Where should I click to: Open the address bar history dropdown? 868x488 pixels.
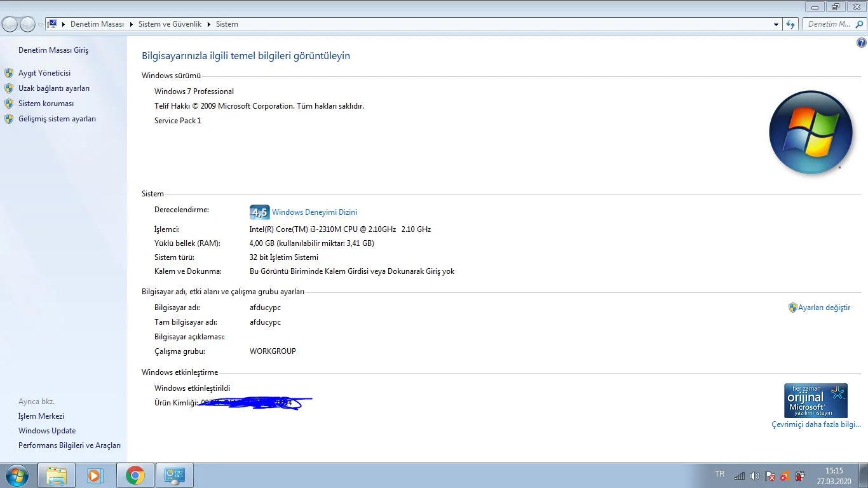pyautogui.click(x=776, y=24)
